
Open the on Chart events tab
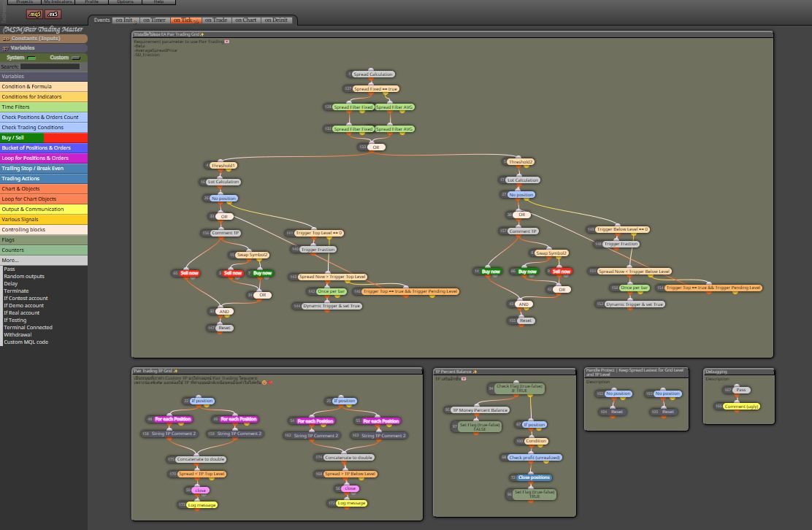245,20
